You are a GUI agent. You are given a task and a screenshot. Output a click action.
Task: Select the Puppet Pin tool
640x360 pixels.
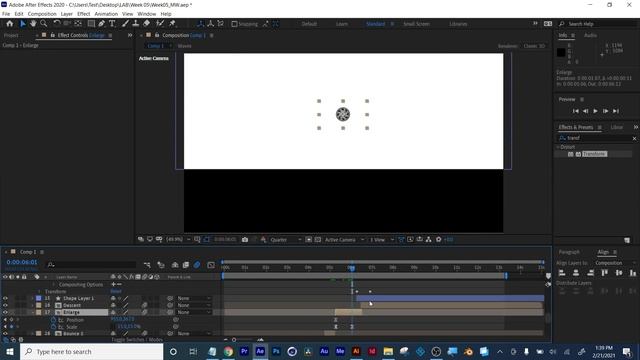click(173, 24)
